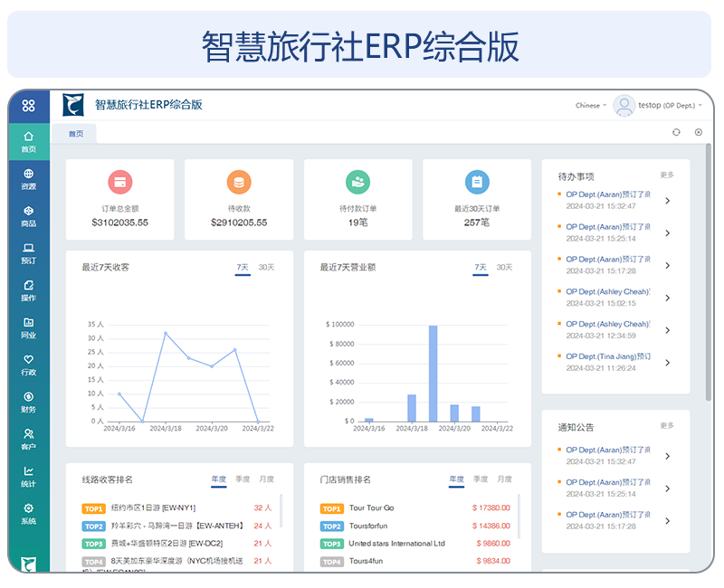Open the first 通知公告 Aaran link
724x588 pixels.
point(608,450)
